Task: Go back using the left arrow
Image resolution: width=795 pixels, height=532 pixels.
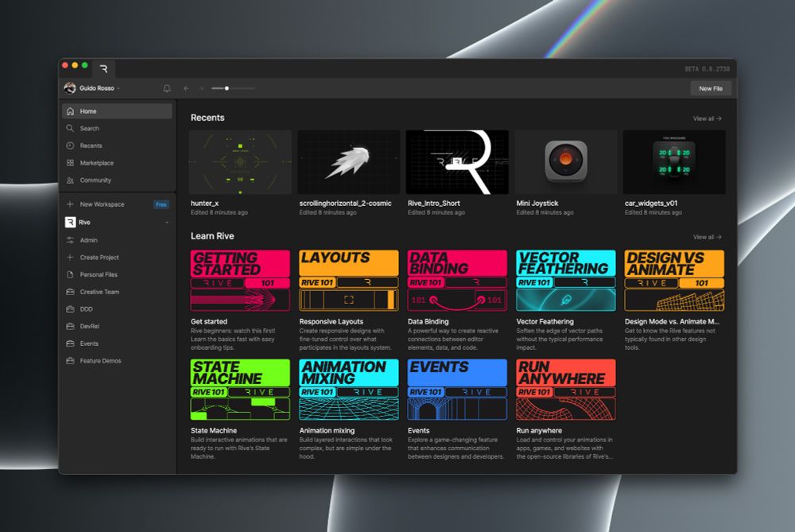Action: [186, 88]
